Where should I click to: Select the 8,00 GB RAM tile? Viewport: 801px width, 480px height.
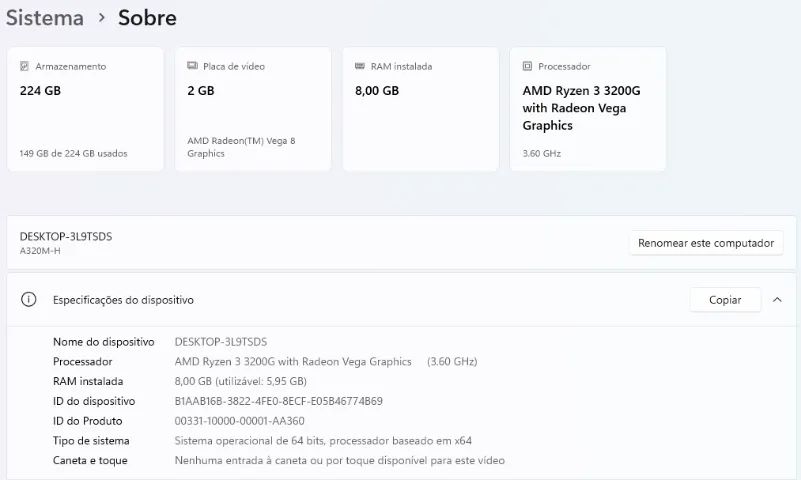420,109
